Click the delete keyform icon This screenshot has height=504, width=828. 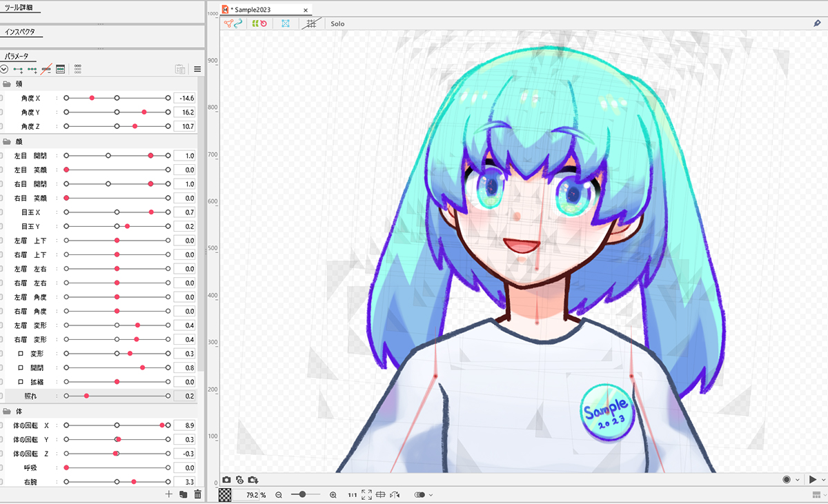point(46,69)
